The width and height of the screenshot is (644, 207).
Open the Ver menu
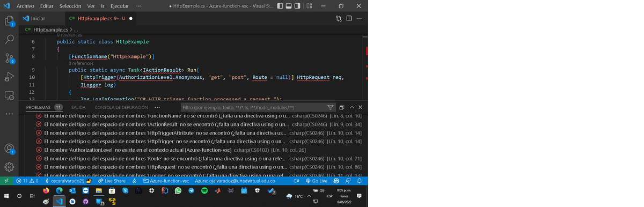(x=91, y=6)
